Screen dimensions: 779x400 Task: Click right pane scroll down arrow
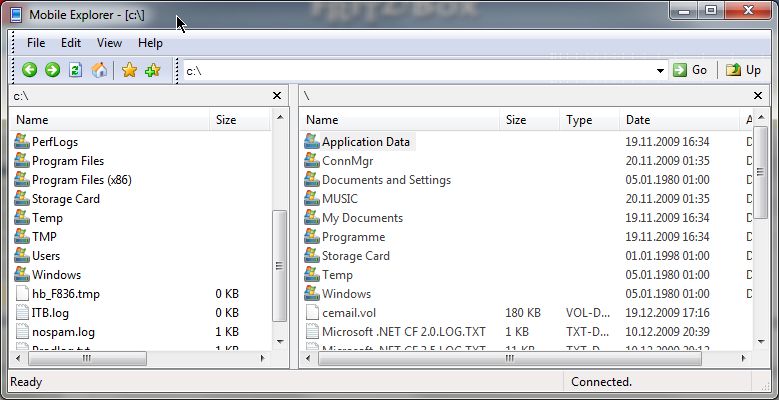pos(761,341)
